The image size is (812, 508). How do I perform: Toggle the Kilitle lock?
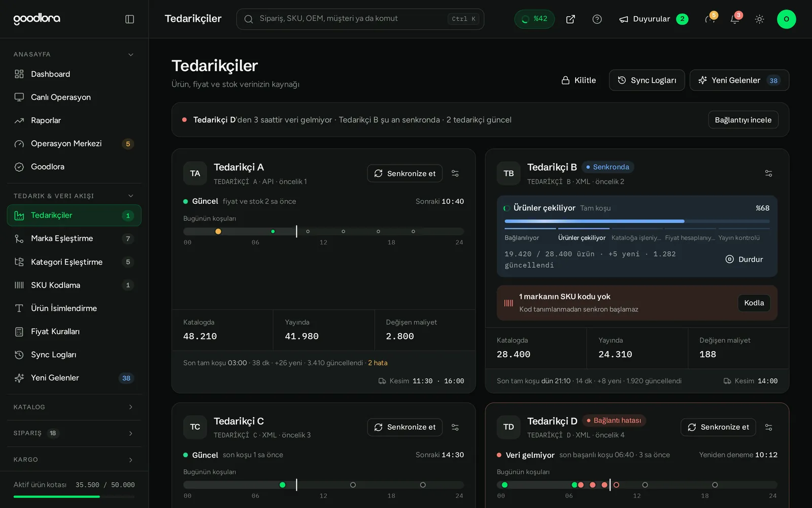(579, 80)
